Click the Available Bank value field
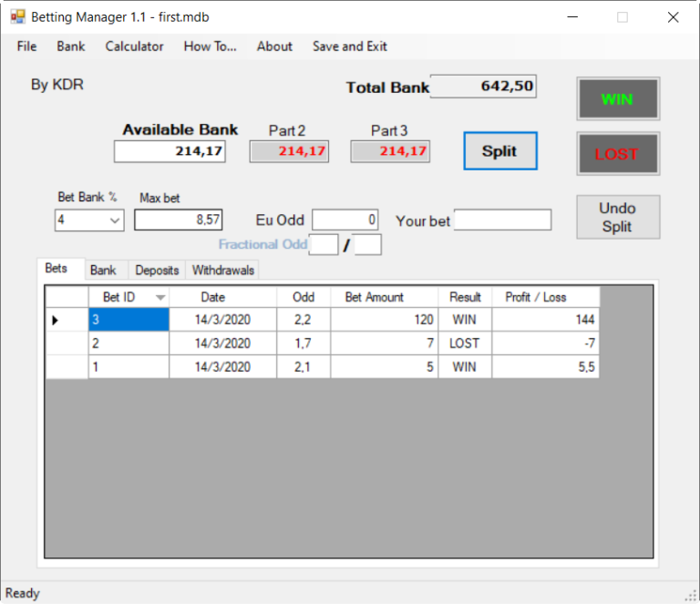700x604 pixels. pos(170,151)
